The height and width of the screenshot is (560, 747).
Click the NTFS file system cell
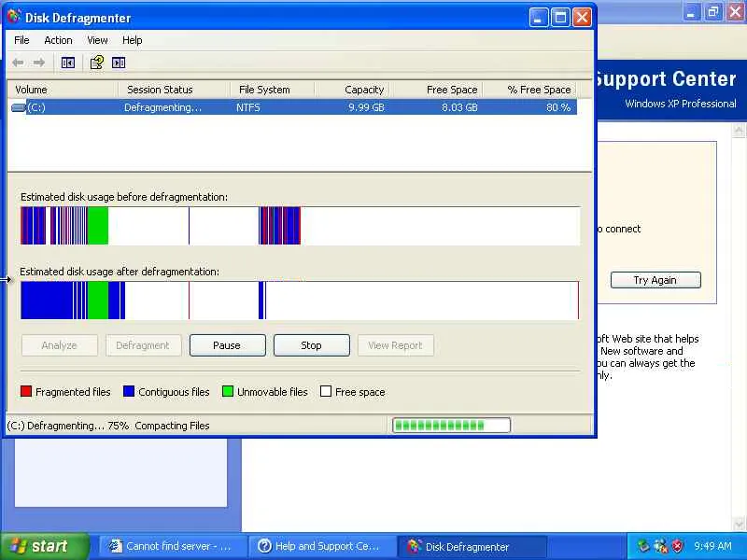click(x=248, y=107)
